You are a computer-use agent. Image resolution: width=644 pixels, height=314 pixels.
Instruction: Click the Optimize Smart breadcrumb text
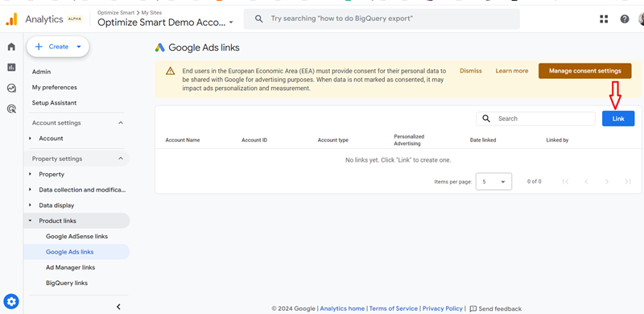click(x=116, y=13)
